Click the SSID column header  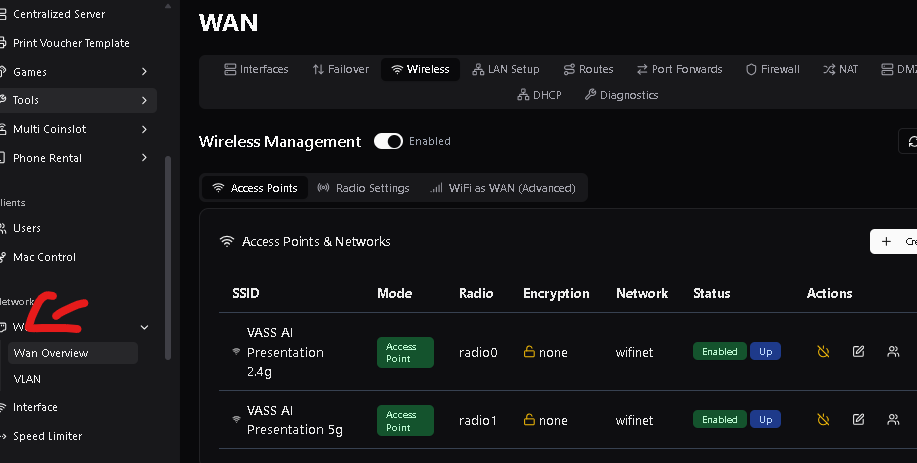coord(246,293)
